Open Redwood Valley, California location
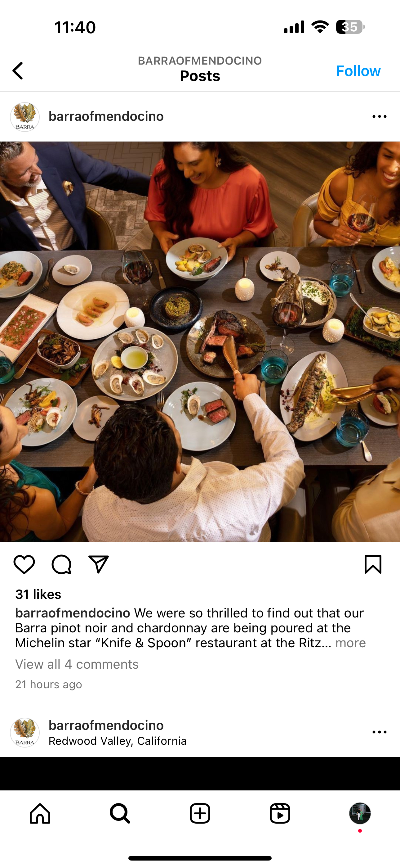 click(x=118, y=741)
